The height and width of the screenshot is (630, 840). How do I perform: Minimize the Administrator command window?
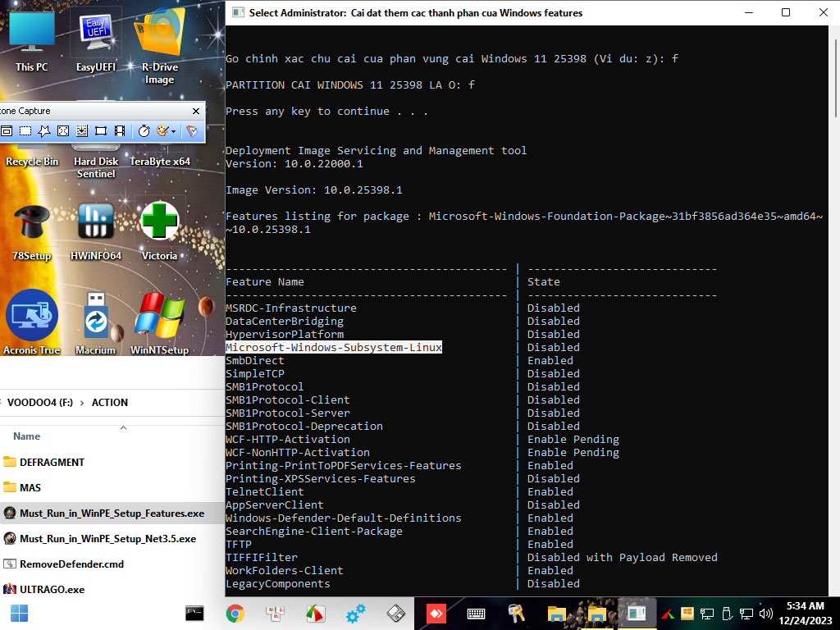[749, 13]
